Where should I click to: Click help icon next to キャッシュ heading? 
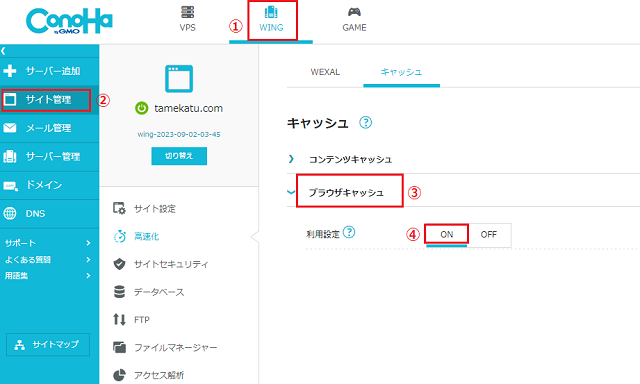(365, 122)
